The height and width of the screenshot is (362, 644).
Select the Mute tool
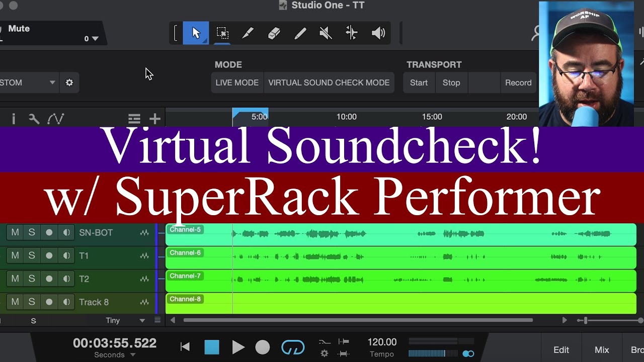click(326, 33)
